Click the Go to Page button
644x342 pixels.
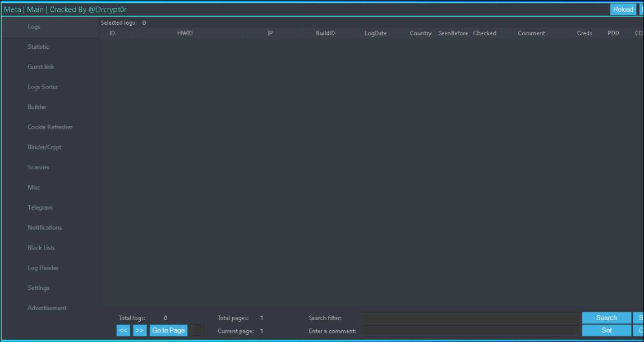tap(168, 330)
